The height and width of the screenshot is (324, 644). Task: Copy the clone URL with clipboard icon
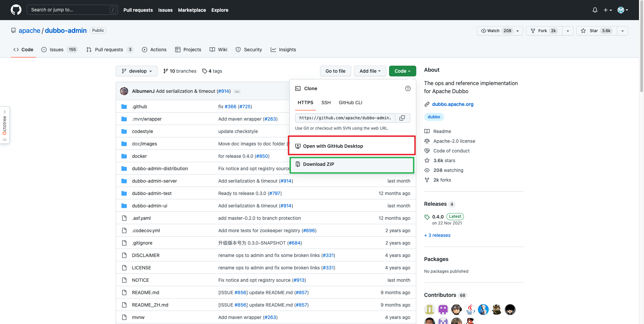[x=402, y=118]
